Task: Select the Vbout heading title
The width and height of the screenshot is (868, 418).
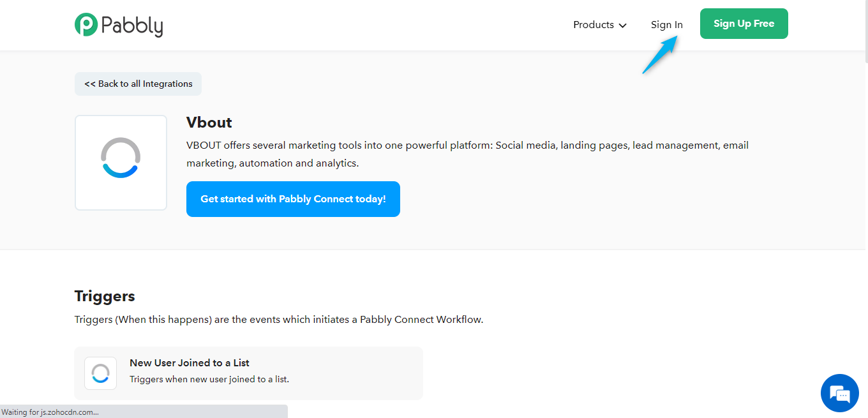Action: point(209,123)
